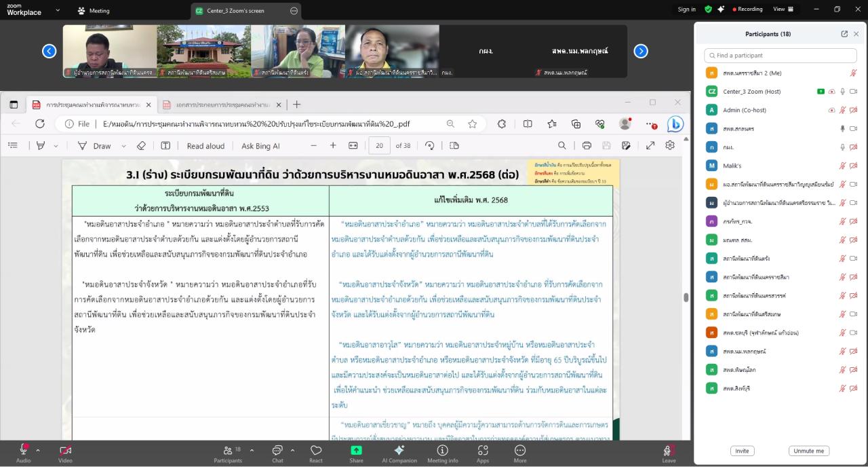Click the shared screen vertical scrollbar
Screen dimensions: 868x467
[x=686, y=297]
